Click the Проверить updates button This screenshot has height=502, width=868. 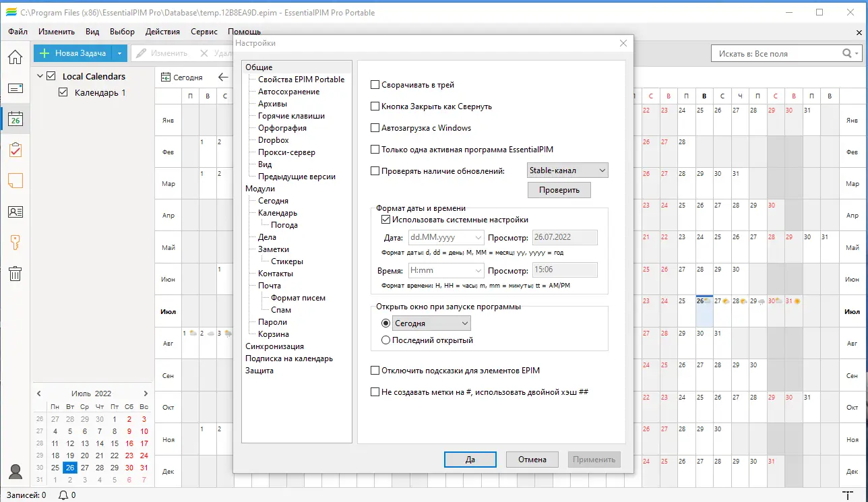[x=559, y=190]
